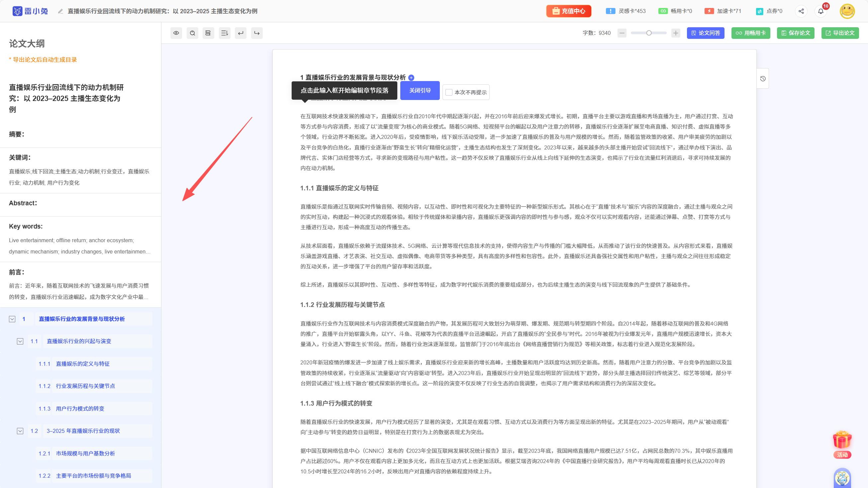Click the 关闭引导 button
The width and height of the screenshot is (868, 488).
tap(420, 90)
